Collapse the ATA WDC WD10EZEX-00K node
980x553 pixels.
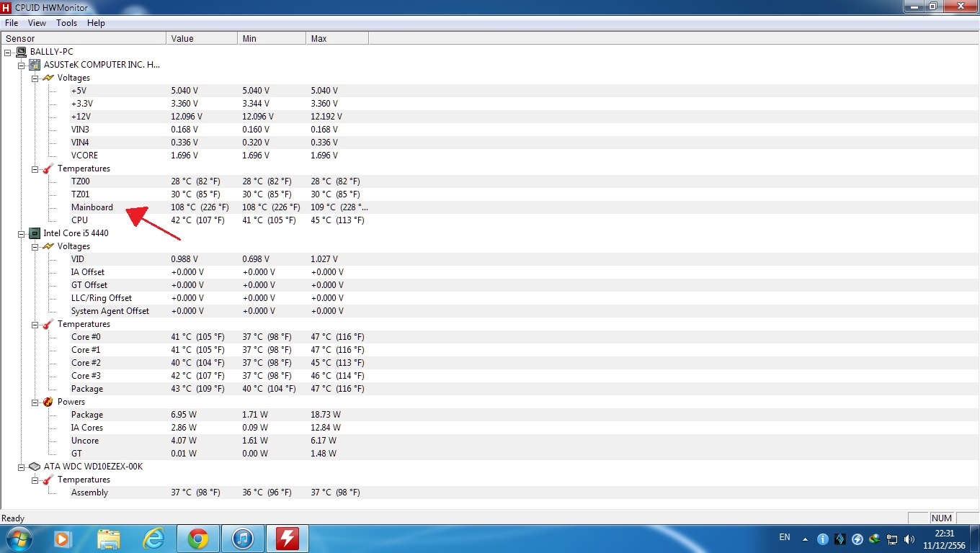[x=22, y=467]
